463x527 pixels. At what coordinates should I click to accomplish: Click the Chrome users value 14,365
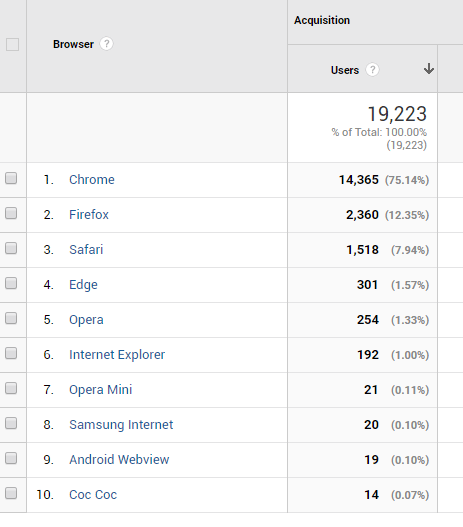359,179
